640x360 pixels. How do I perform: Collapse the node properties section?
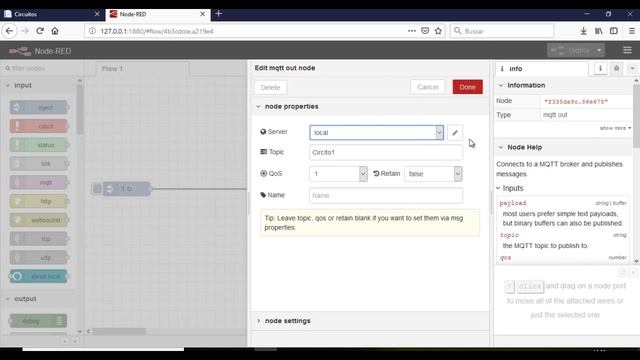(258, 107)
